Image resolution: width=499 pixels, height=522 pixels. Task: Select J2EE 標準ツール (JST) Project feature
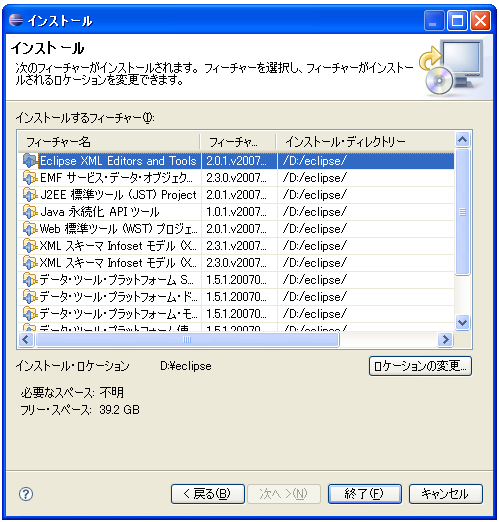click(x=236, y=195)
